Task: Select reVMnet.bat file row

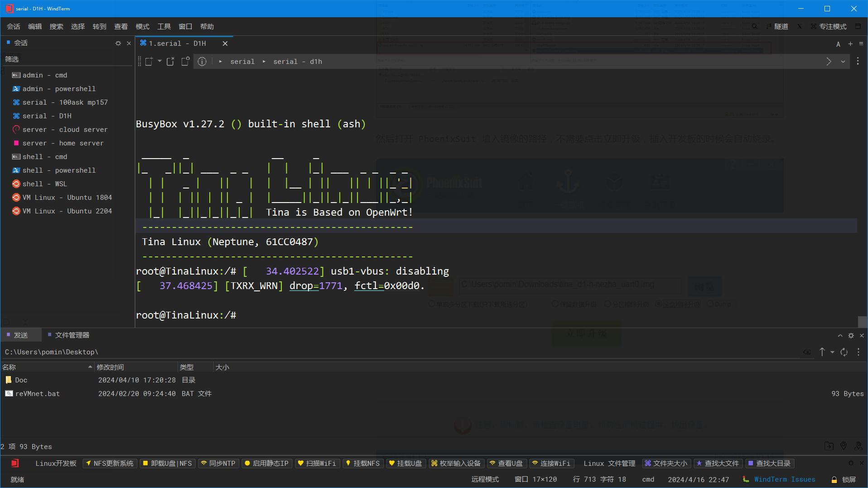Action: coord(434,394)
